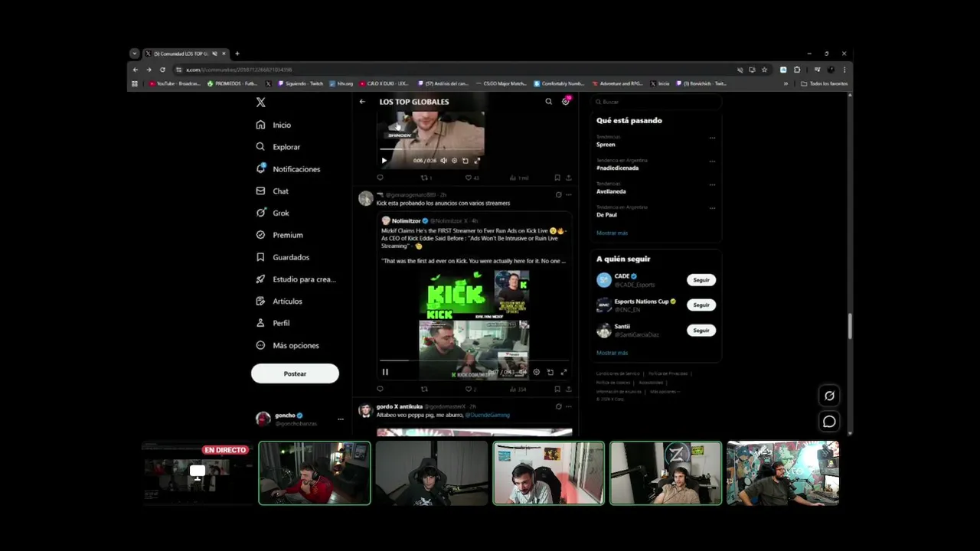Open settings gear on top video
This screenshot has width=980, height=551.
(454, 161)
